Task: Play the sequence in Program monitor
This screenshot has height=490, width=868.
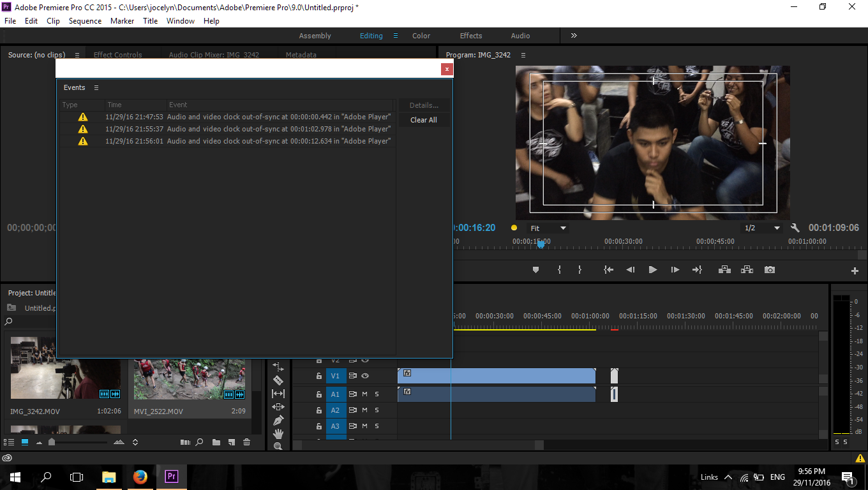Action: click(652, 270)
